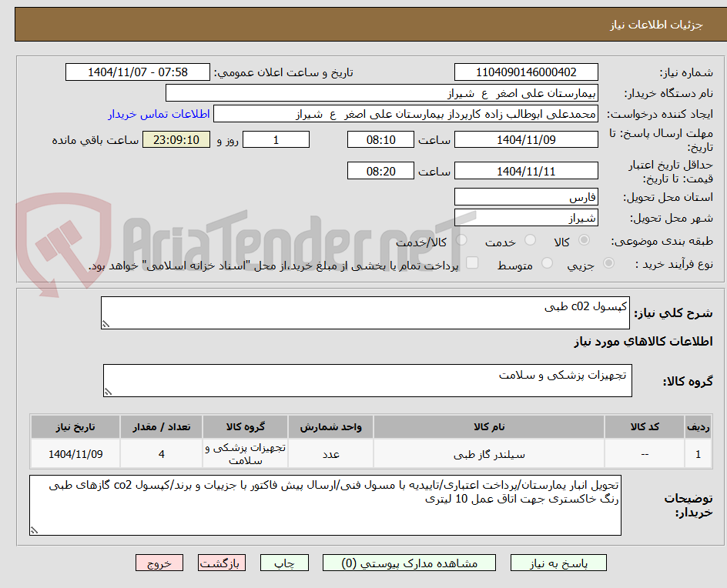This screenshot has width=727, height=588.
Task: Click resize handle of توضیحات خریدار textarea
Action: [34, 530]
